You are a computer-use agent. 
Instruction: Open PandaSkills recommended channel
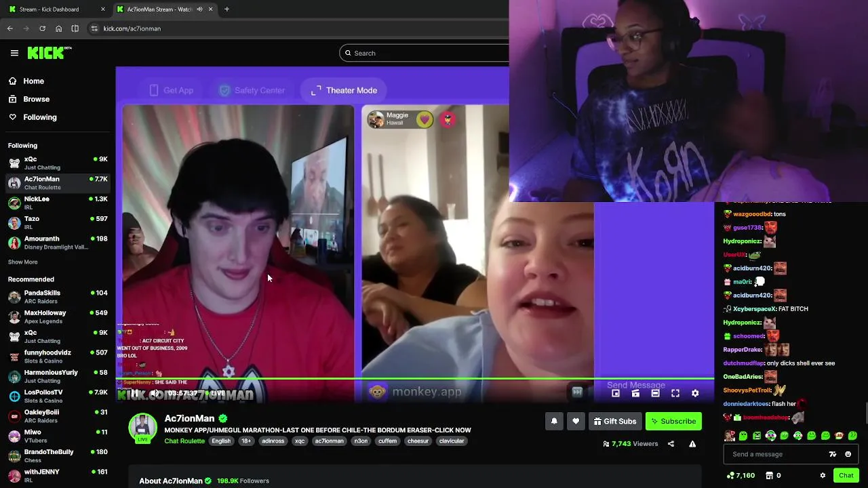(58, 297)
